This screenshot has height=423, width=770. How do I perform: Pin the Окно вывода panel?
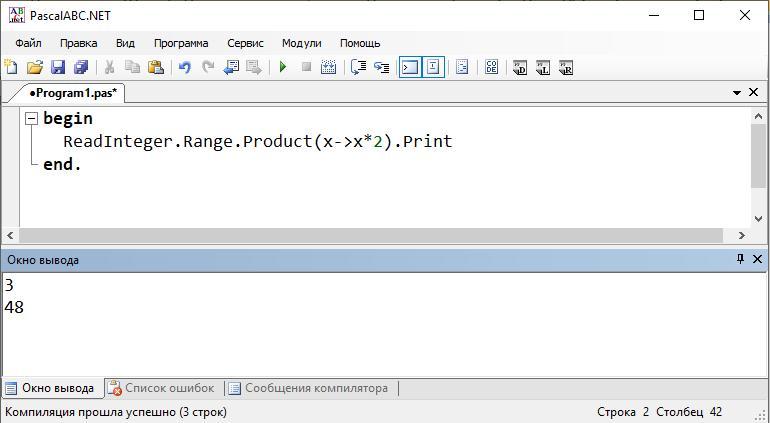point(741,258)
